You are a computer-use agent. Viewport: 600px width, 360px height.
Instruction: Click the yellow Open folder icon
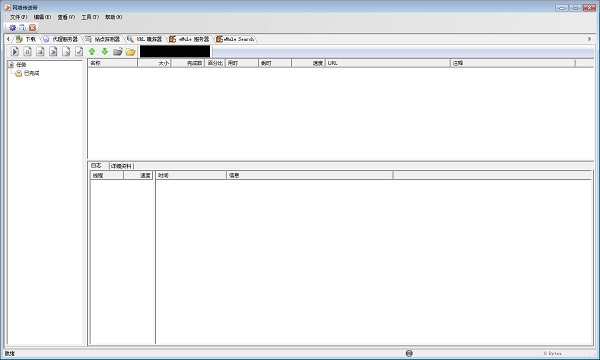point(130,52)
